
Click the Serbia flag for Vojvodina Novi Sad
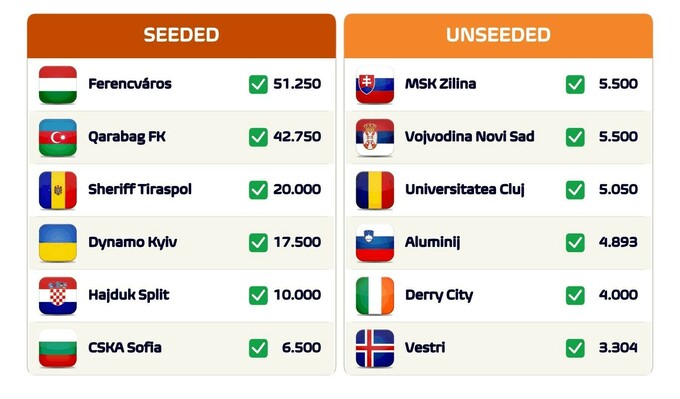pyautogui.click(x=375, y=137)
